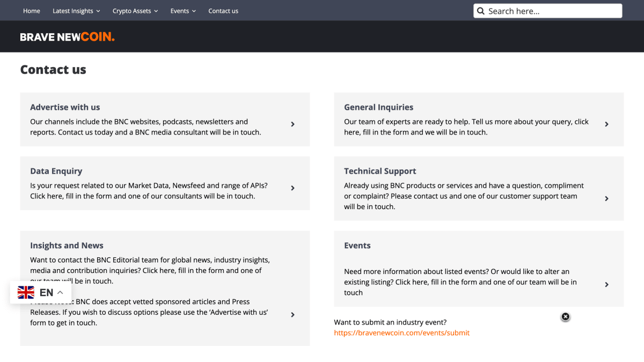Expand the Crypto Assets menu
This screenshot has width=644, height=362.
pyautogui.click(x=135, y=11)
